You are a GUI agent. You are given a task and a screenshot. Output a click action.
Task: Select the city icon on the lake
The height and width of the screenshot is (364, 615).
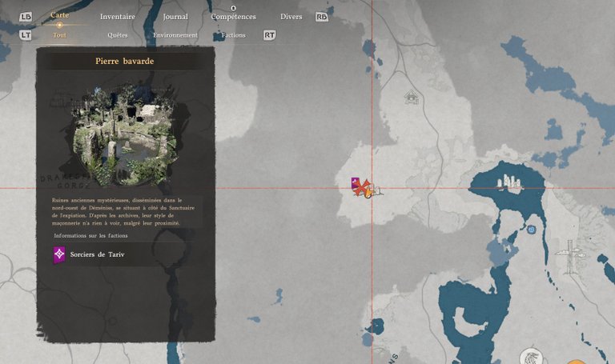pyautogui.click(x=508, y=183)
